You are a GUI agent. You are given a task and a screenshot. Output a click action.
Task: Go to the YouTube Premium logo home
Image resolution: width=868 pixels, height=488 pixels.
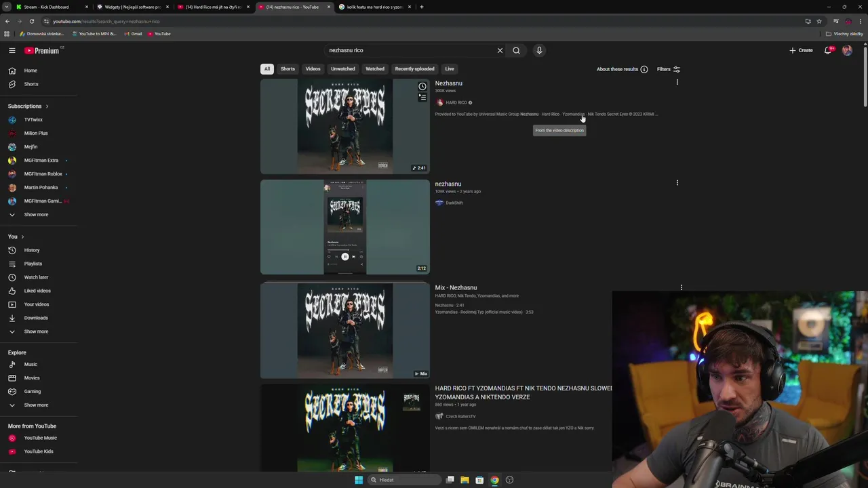[42, 50]
